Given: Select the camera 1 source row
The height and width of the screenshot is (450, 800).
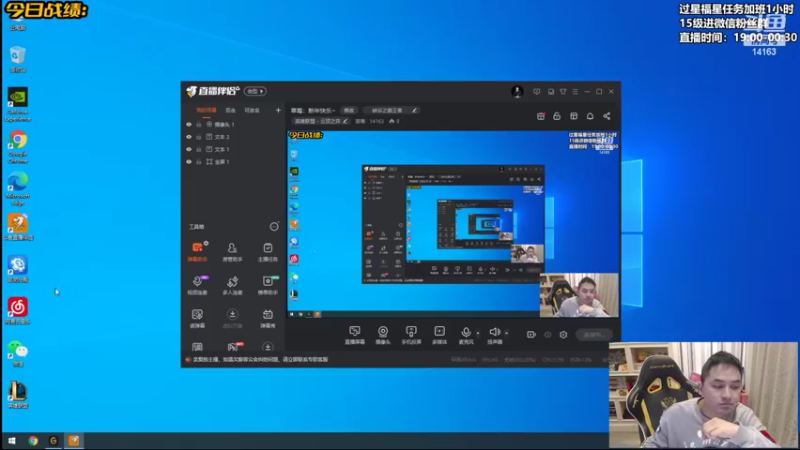Looking at the screenshot, I should click(x=233, y=124).
